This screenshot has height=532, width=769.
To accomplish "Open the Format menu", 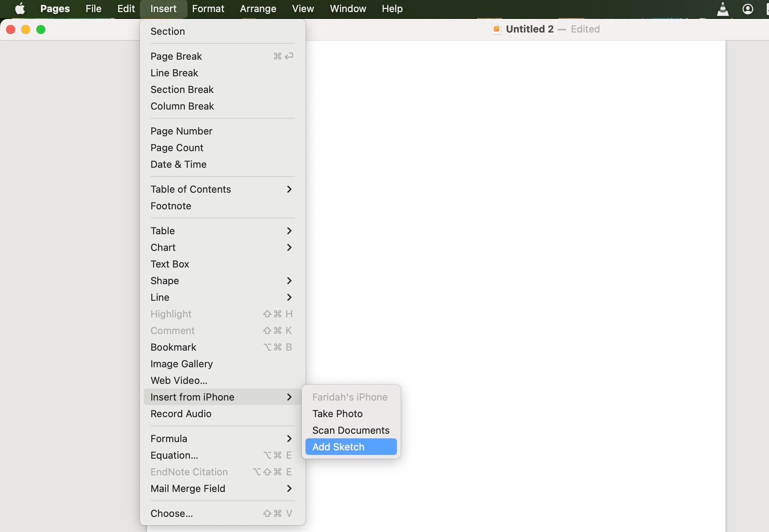I will coord(208,8).
